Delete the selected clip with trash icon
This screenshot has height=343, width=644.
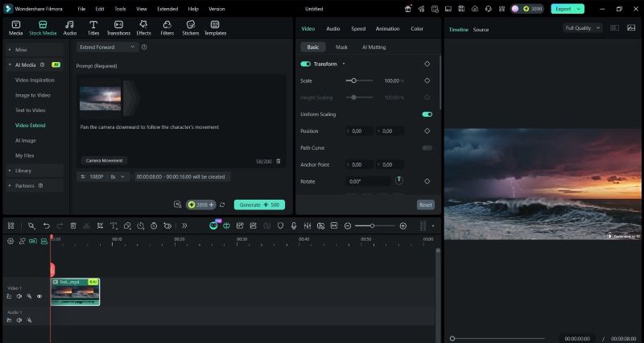73,226
